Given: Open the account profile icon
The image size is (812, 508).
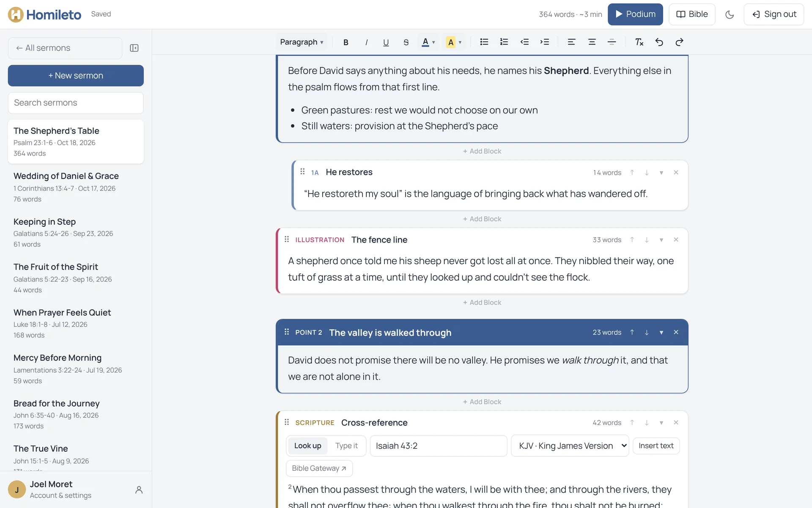Looking at the screenshot, I should click(x=139, y=490).
